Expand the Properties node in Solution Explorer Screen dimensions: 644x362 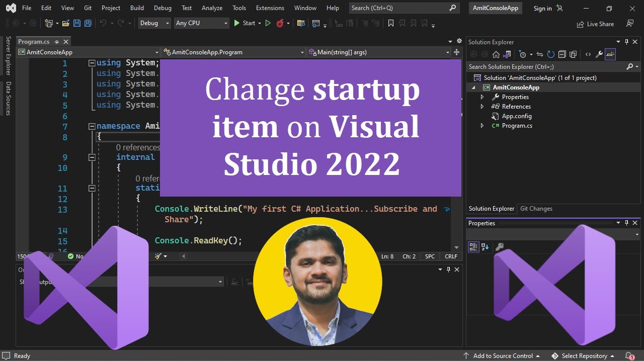click(482, 97)
